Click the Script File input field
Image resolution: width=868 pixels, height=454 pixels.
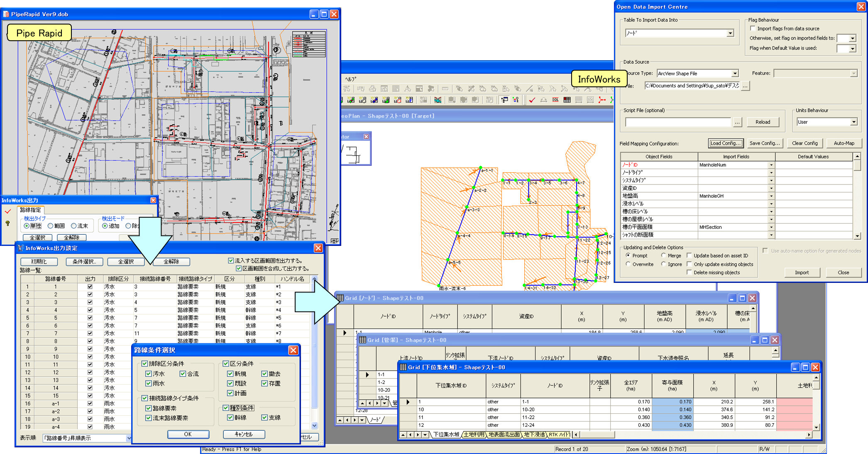(x=677, y=122)
